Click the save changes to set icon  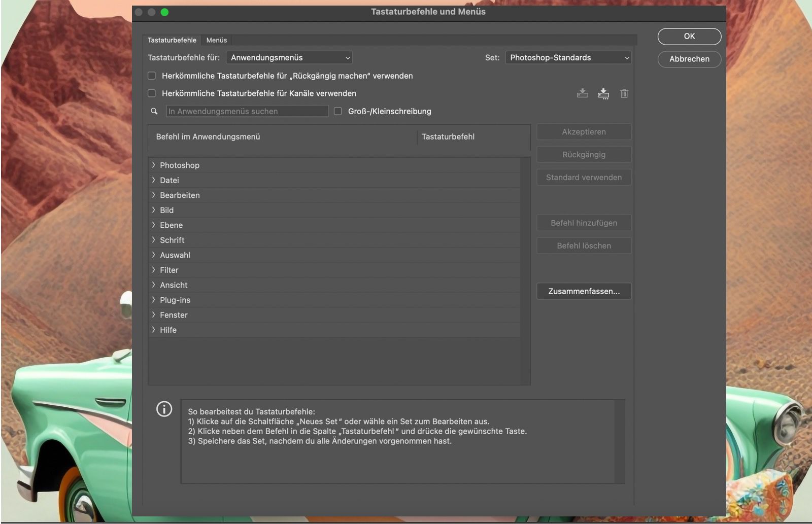click(603, 93)
